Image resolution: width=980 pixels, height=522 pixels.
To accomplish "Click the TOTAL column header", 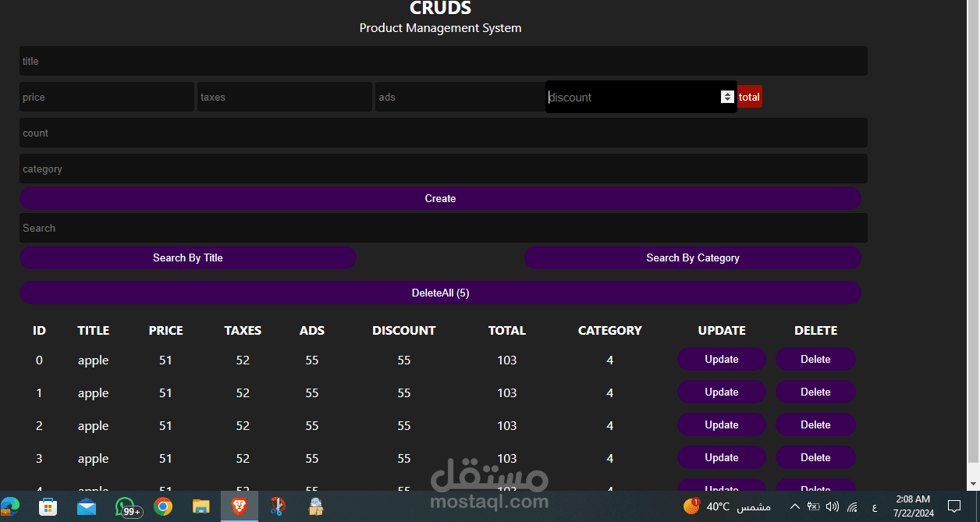I will [x=507, y=331].
